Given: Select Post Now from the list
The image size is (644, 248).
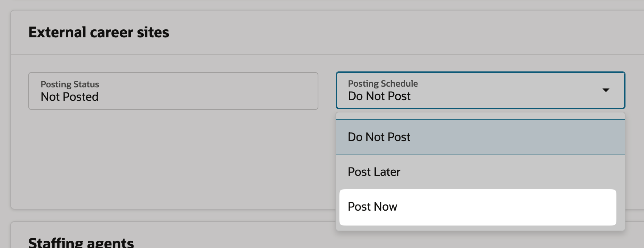Looking at the screenshot, I should point(478,207).
